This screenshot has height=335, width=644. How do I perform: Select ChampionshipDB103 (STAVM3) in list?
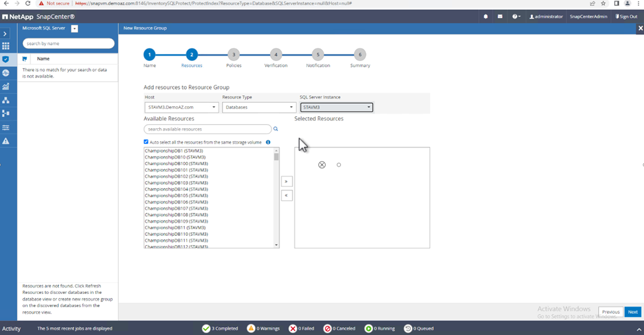pos(176,183)
